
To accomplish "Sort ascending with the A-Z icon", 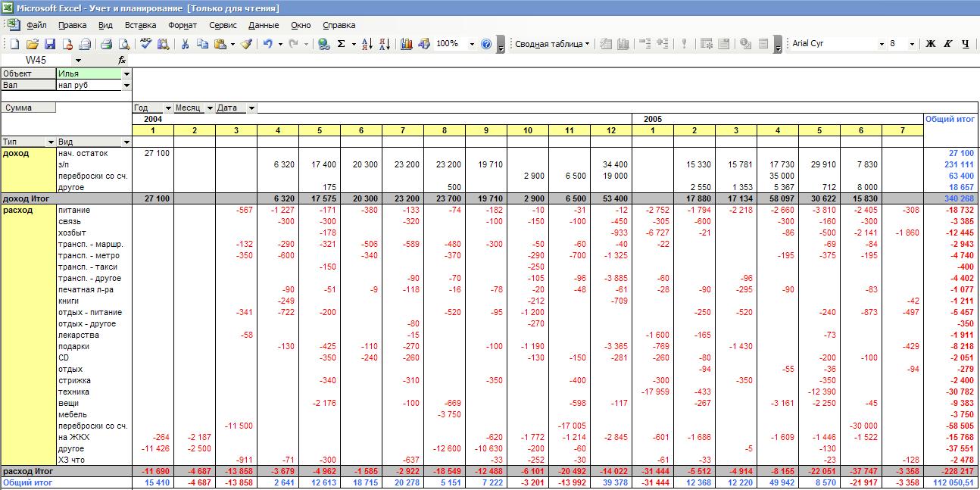I will (x=367, y=44).
